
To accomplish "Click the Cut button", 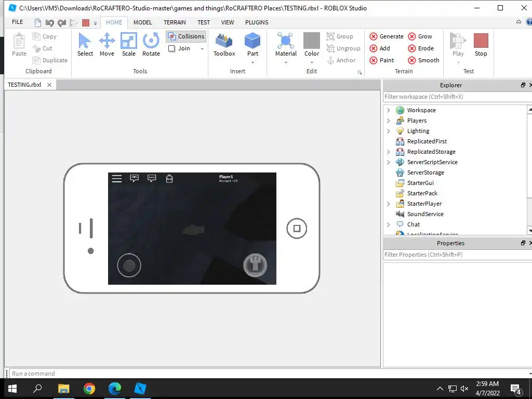I will pyautogui.click(x=43, y=48).
